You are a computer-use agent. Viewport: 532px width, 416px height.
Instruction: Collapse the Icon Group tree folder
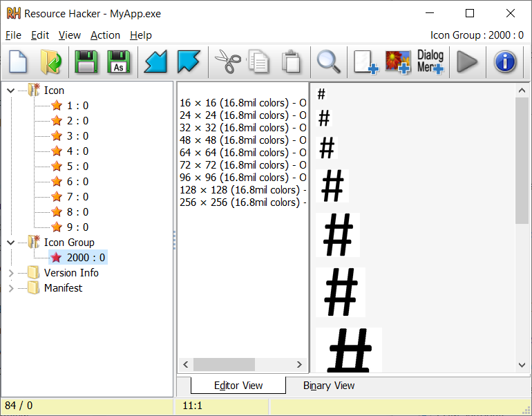click(x=11, y=243)
